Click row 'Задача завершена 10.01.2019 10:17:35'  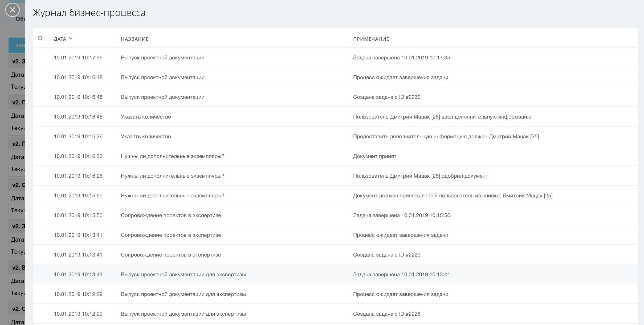pyautogui.click(x=401, y=58)
